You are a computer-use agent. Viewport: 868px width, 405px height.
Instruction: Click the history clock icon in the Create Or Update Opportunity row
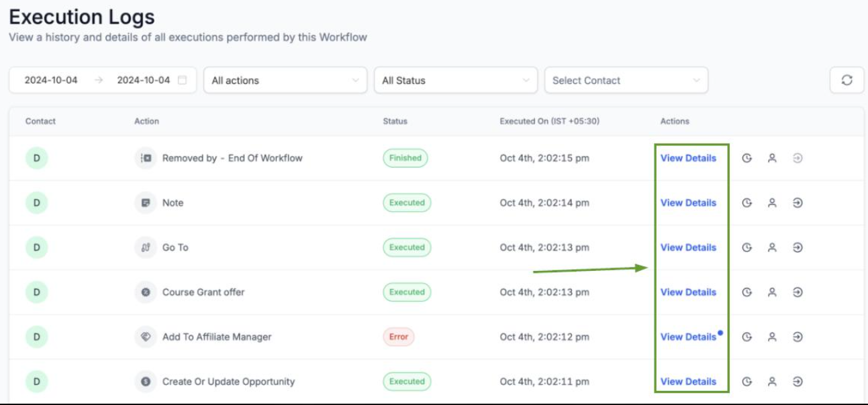(746, 382)
